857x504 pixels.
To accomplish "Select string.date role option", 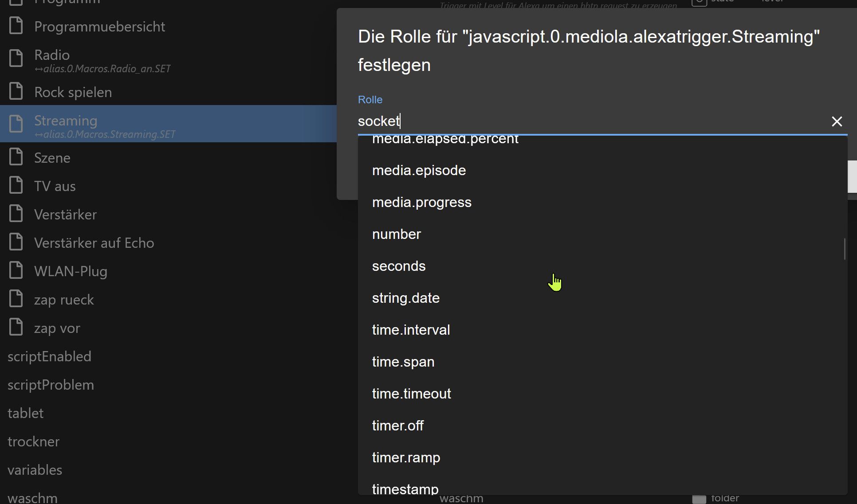I will coord(405,298).
